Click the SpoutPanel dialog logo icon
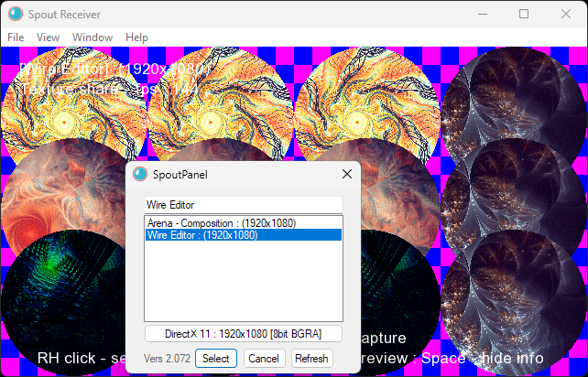The width and height of the screenshot is (588, 377). [140, 174]
